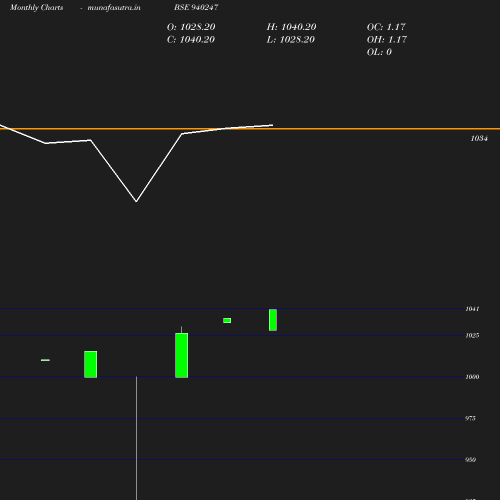Click the "OL: 0" reading
Screen dimensions: 500x500
coord(379,52)
